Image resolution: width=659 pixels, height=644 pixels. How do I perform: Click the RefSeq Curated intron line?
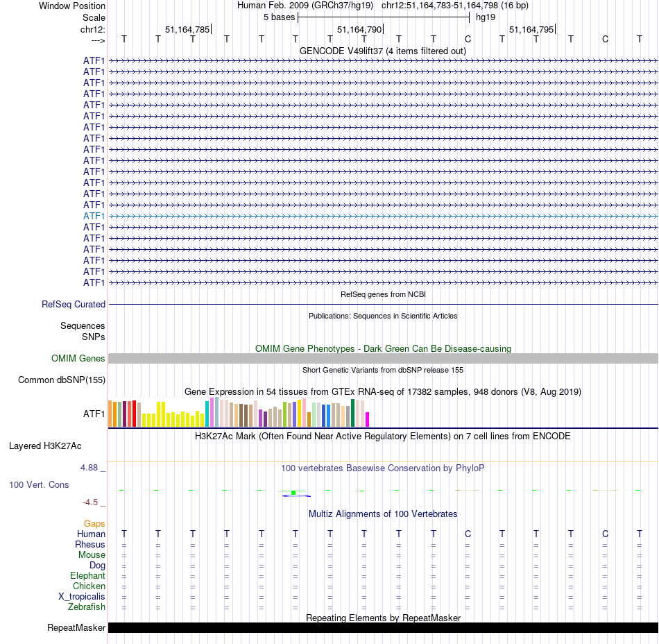pos(384,305)
